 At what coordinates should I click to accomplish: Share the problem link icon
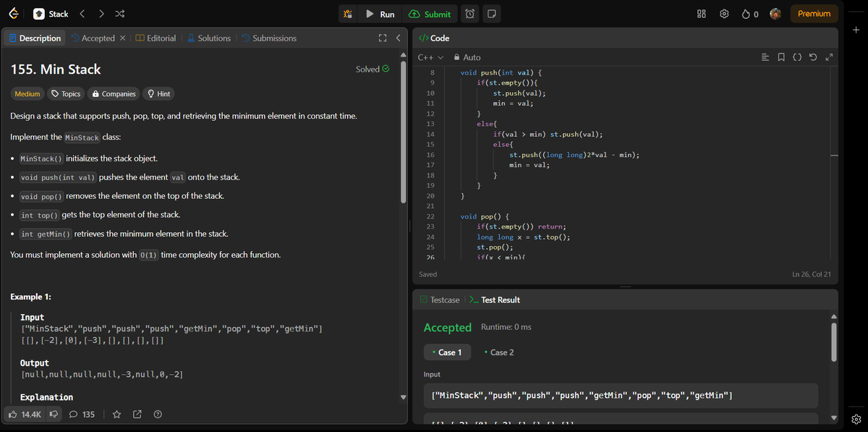(137, 415)
